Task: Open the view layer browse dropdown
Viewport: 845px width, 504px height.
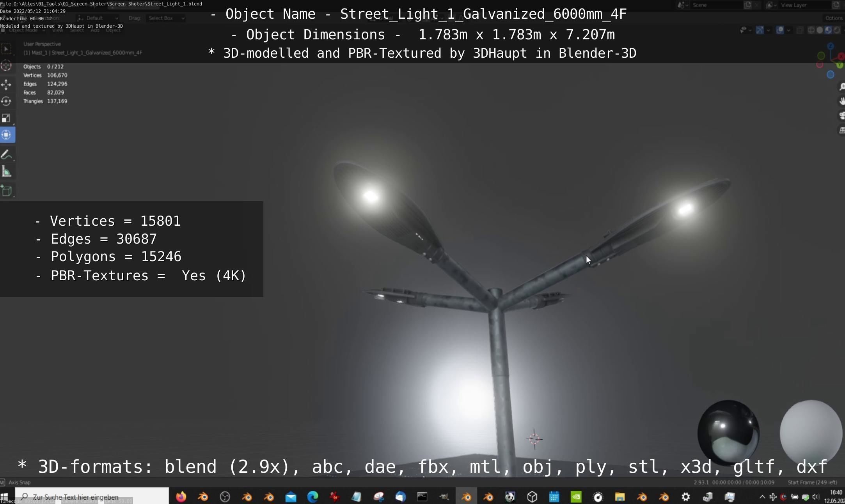Action: (x=771, y=5)
